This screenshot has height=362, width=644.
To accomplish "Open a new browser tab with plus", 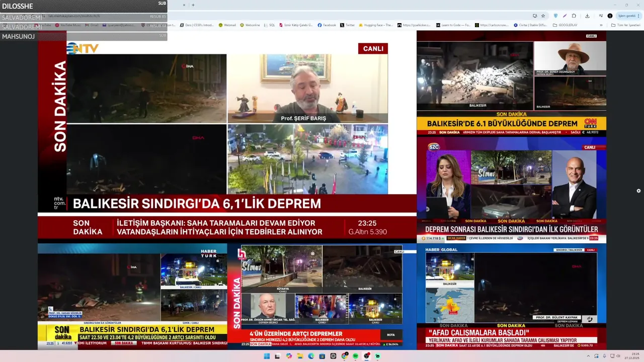I will (193, 5).
